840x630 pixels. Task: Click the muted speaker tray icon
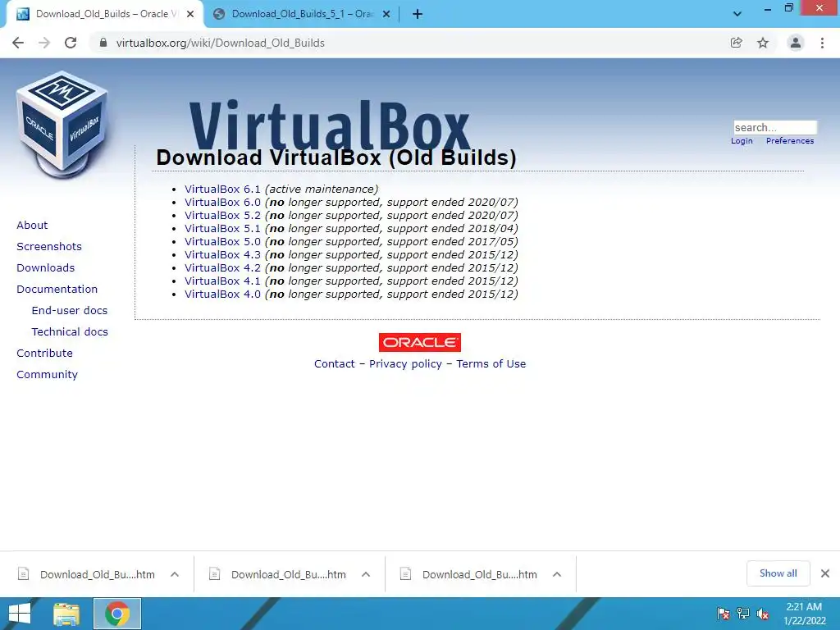763,614
